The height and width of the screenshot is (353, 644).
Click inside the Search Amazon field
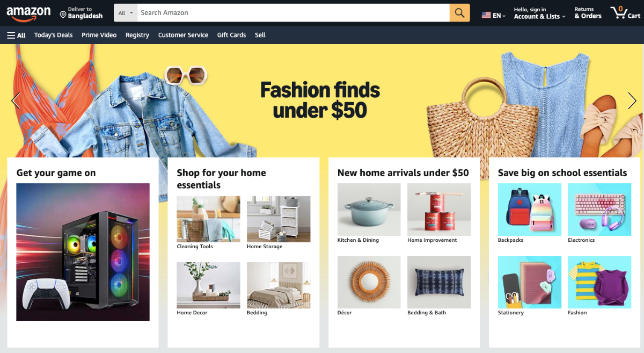(x=293, y=13)
